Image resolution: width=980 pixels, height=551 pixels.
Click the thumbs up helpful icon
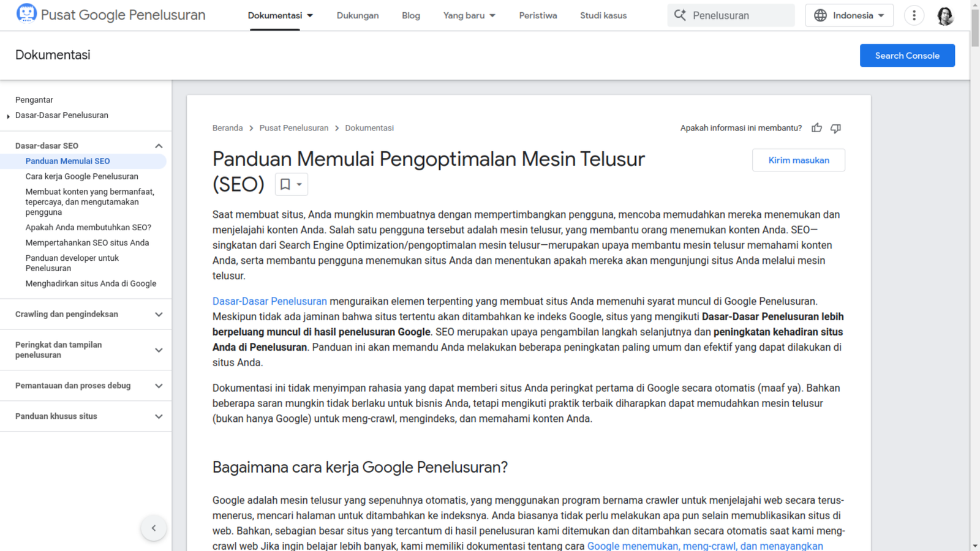pyautogui.click(x=816, y=128)
